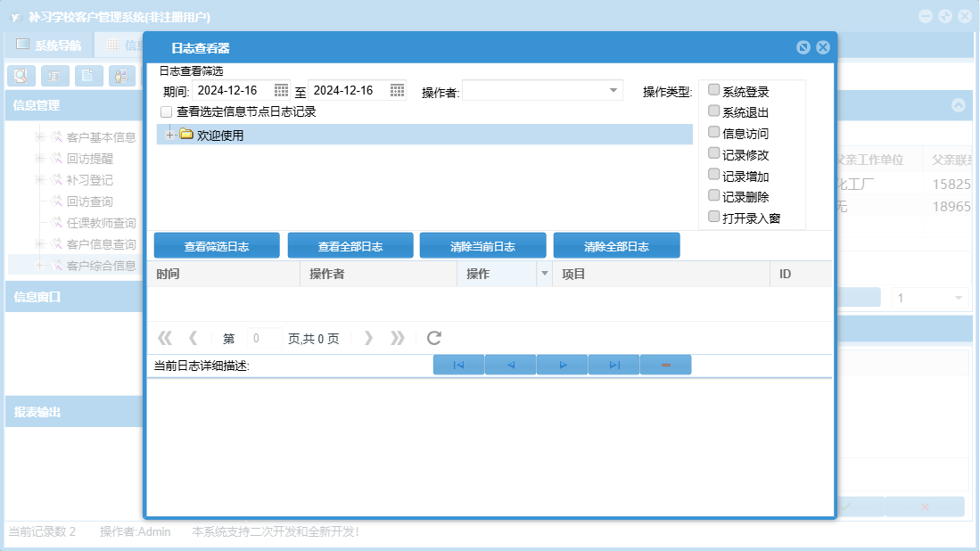980x551 pixels.
Task: Open the 操作者 dropdown list
Action: tap(614, 90)
